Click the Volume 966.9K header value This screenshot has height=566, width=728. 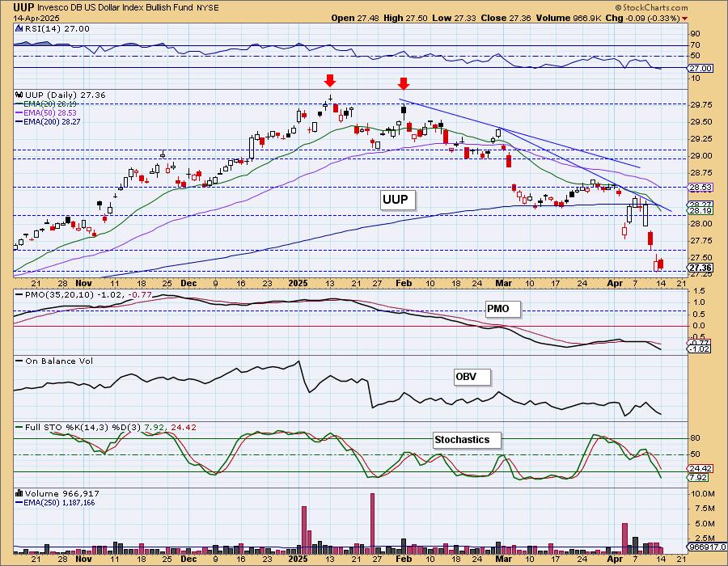pos(569,18)
